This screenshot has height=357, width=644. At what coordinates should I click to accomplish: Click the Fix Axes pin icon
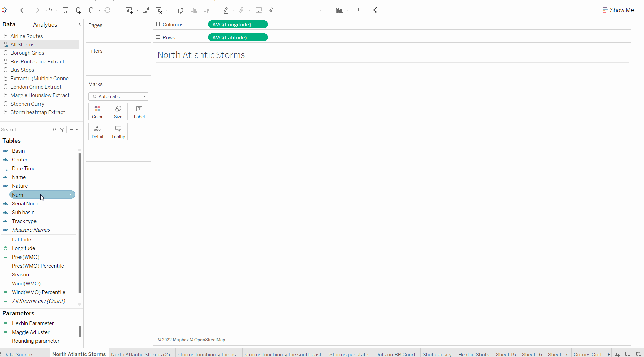tap(271, 10)
